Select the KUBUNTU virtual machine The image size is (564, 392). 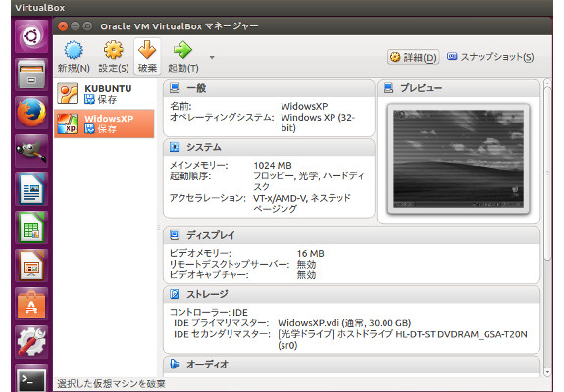coord(104,93)
